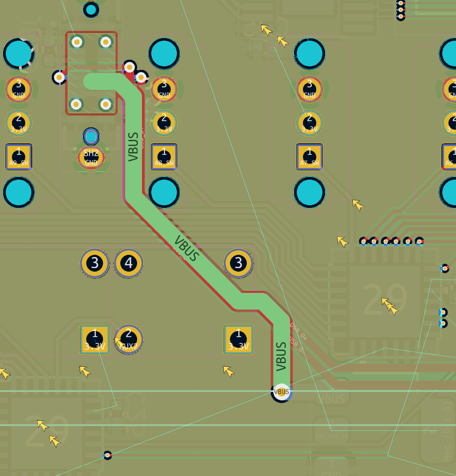This screenshot has width=456, height=476.
Task: Click the round pad numbered 4
Action: point(129,264)
